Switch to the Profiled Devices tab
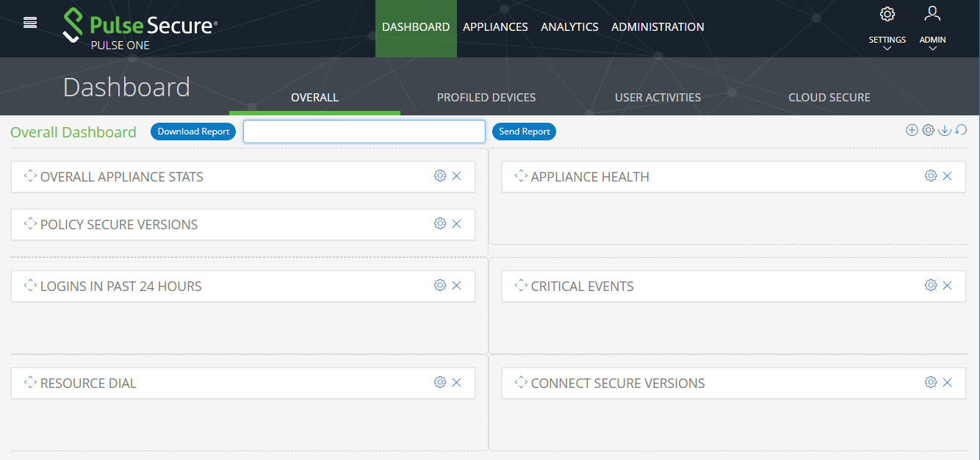Viewport: 980px width, 460px height. pyautogui.click(x=486, y=98)
